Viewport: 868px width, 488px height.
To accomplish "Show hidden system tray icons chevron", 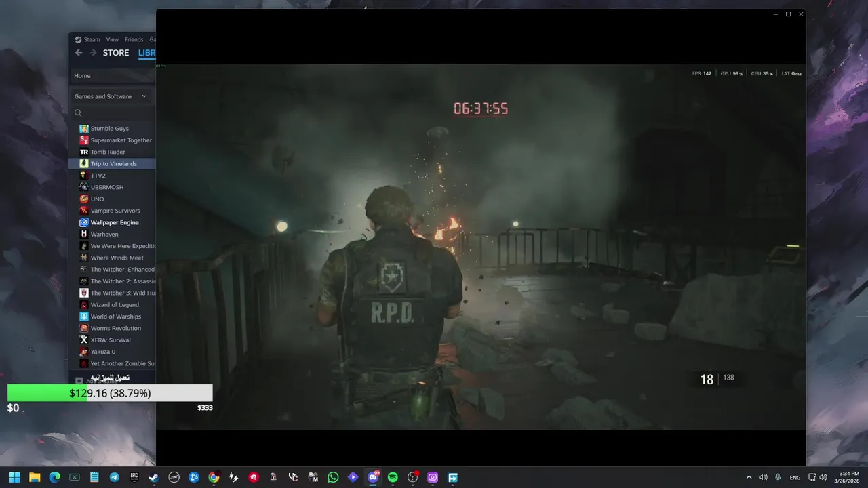I will [749, 477].
